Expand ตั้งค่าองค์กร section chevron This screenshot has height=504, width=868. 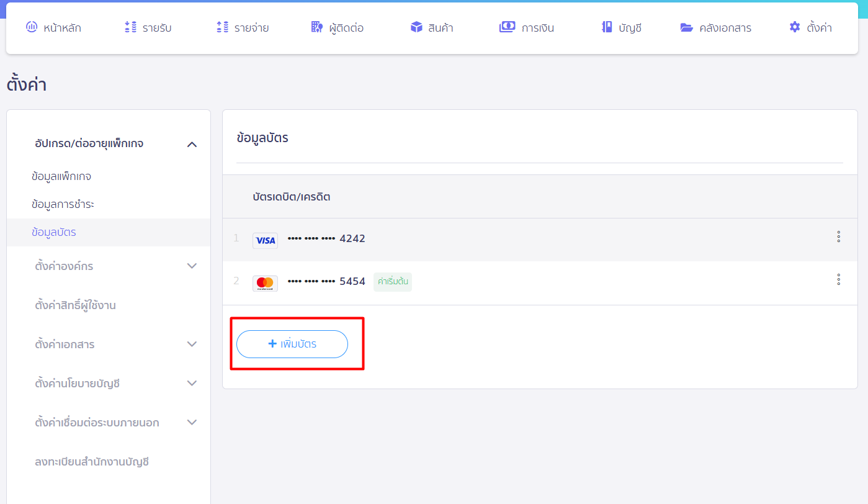click(192, 266)
